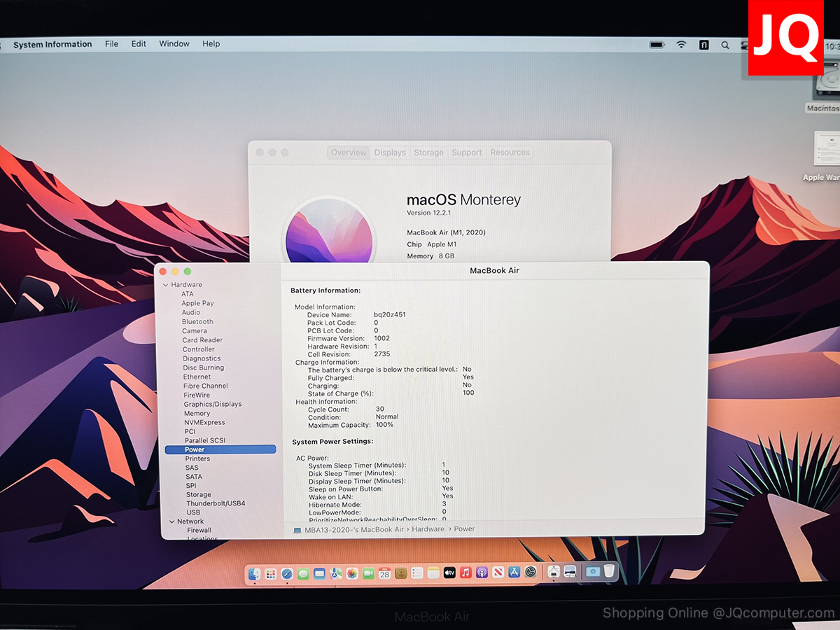The height and width of the screenshot is (630, 840).
Task: Switch to the Support tab
Action: (x=467, y=153)
